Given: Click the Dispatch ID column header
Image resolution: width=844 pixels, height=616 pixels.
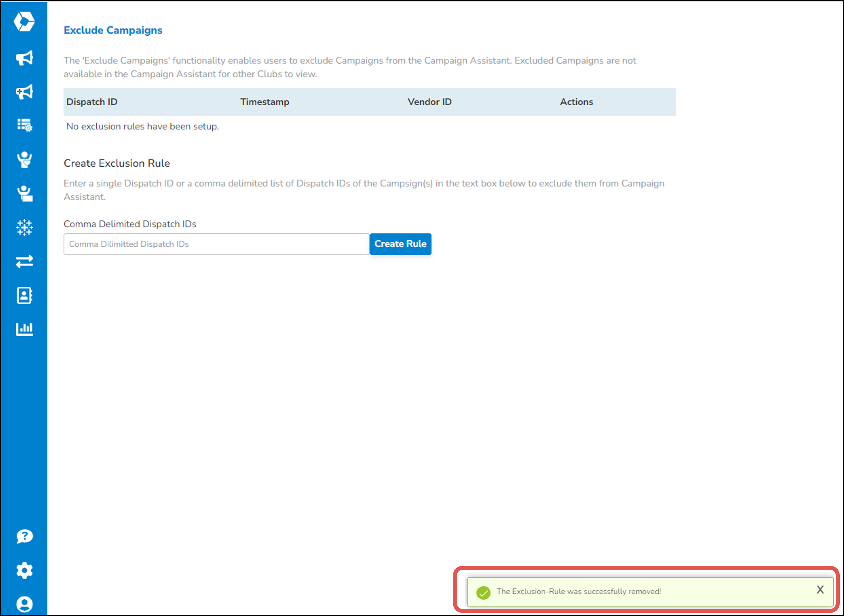Looking at the screenshot, I should [92, 102].
